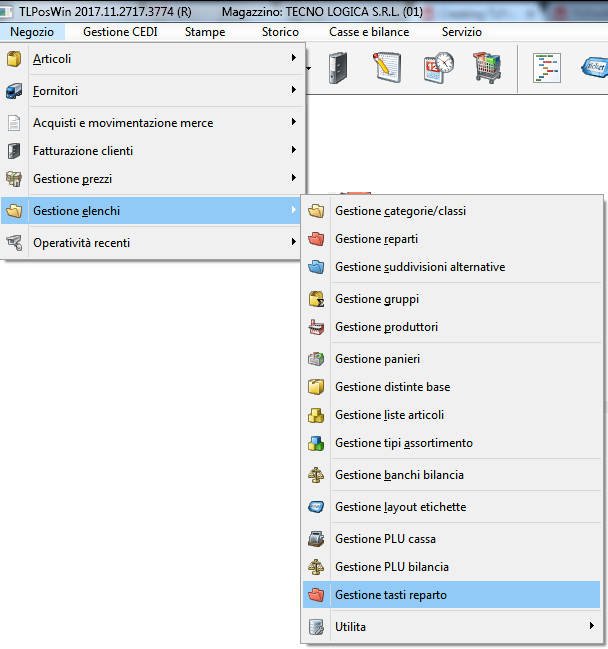Click the blue ticket toolbar icon
This screenshot has height=649, width=608.
[594, 68]
